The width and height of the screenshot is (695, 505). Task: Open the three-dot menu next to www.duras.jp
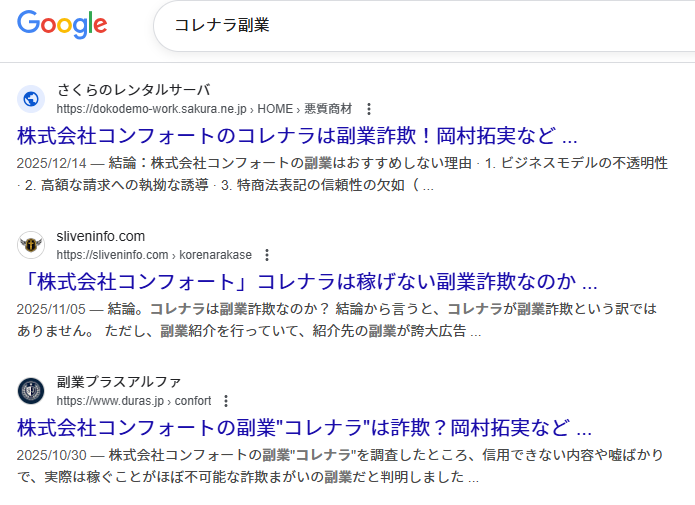[226, 401]
